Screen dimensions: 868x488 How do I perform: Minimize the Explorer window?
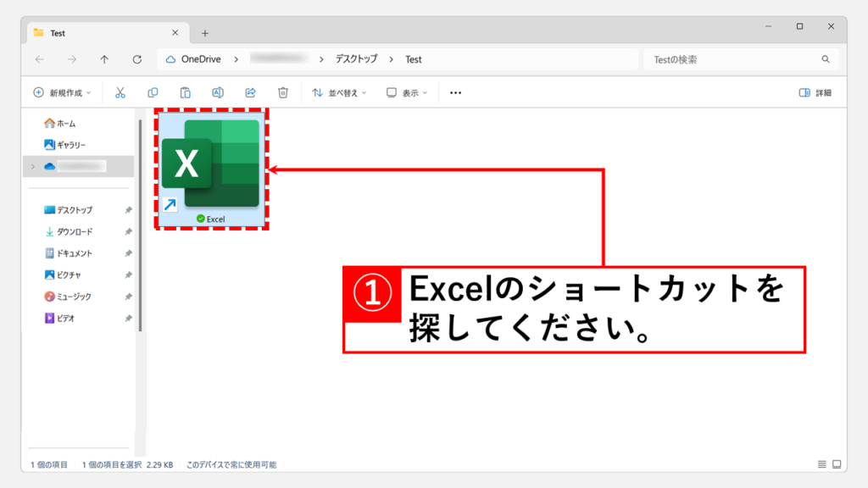coord(768,26)
